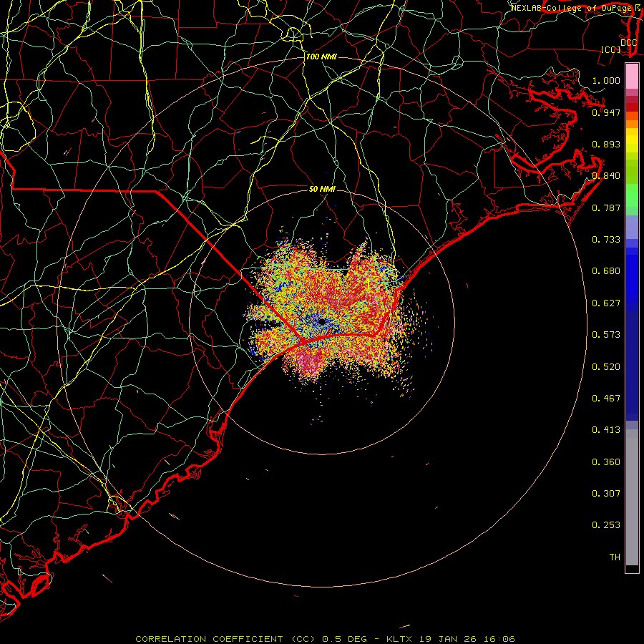
Task: Select the 0.467 scale value
Action: tap(606, 398)
